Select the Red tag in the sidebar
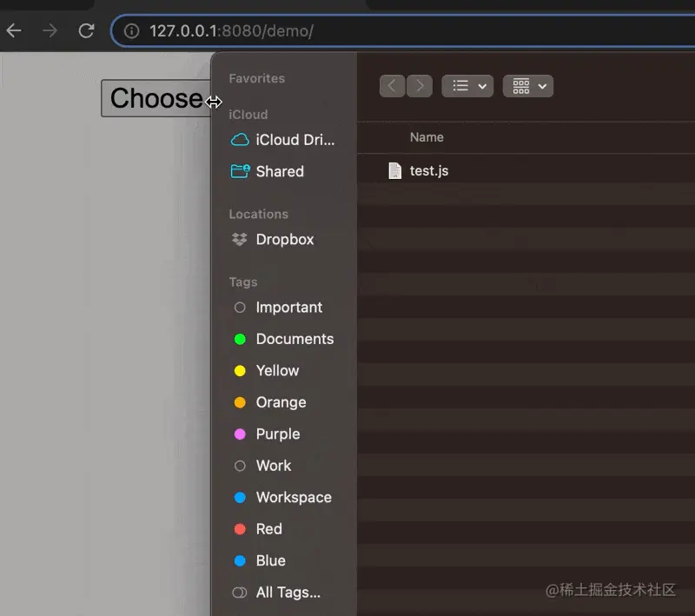 [x=268, y=529]
